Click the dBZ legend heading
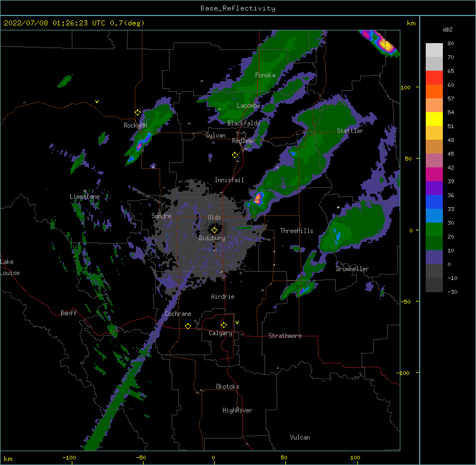This screenshot has width=476, height=465. click(x=447, y=29)
